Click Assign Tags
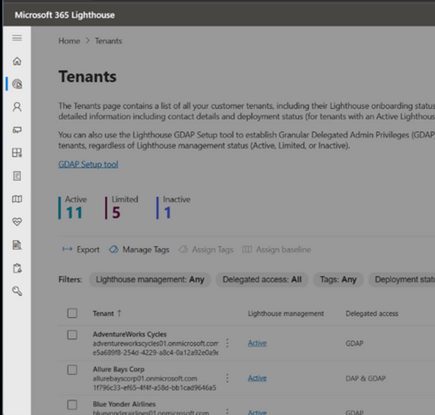The height and width of the screenshot is (415, 435). coord(206,249)
